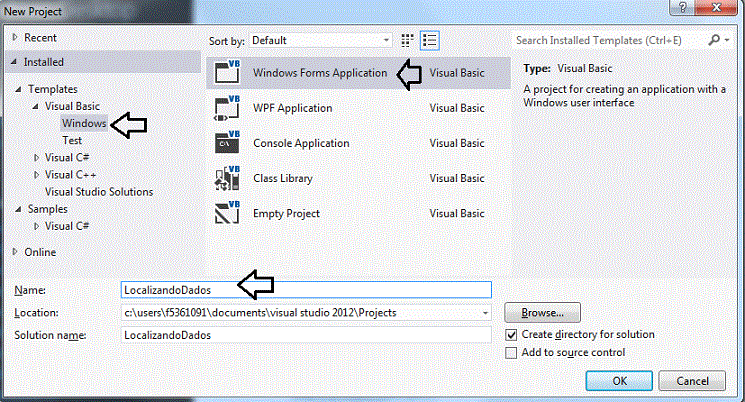Switch to small icons grid view

click(x=407, y=40)
